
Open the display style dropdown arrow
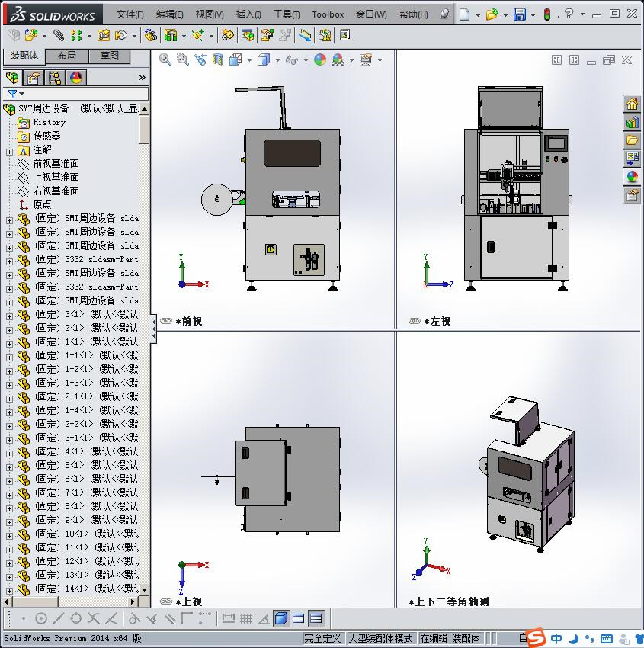pyautogui.click(x=277, y=60)
